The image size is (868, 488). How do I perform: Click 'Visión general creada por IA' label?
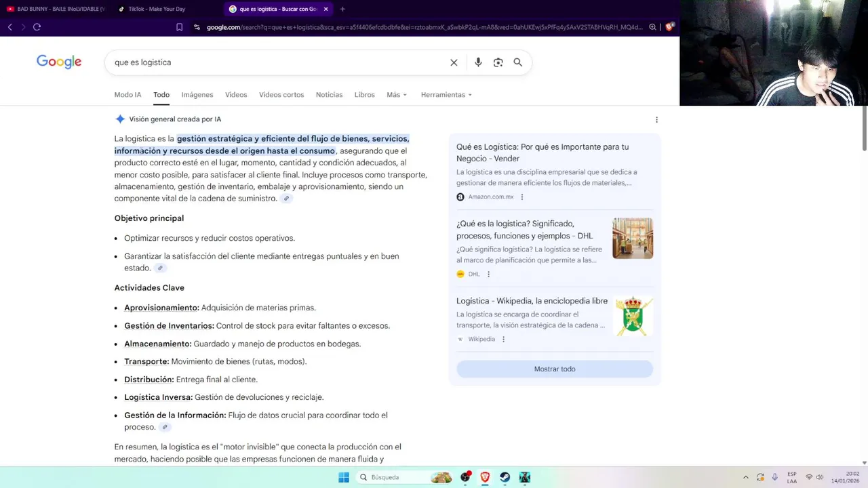click(x=175, y=119)
